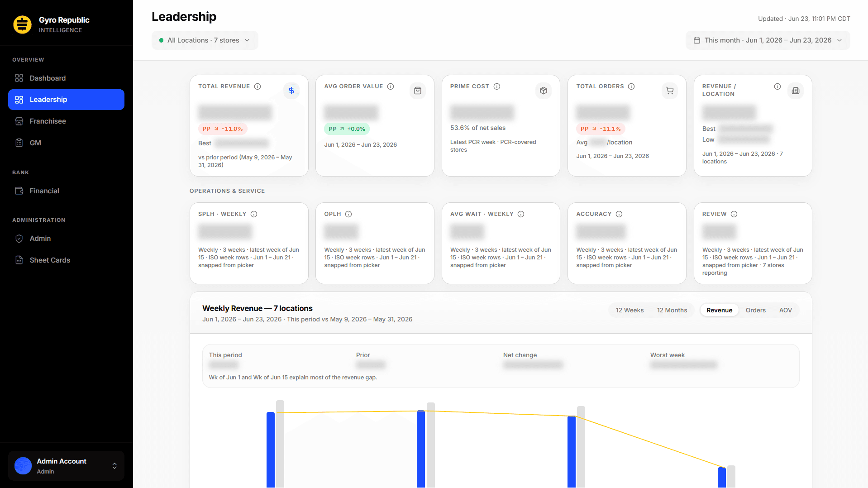Click the Sheet Cards document icon
Screen dimensions: 868x488
pyautogui.click(x=19, y=260)
